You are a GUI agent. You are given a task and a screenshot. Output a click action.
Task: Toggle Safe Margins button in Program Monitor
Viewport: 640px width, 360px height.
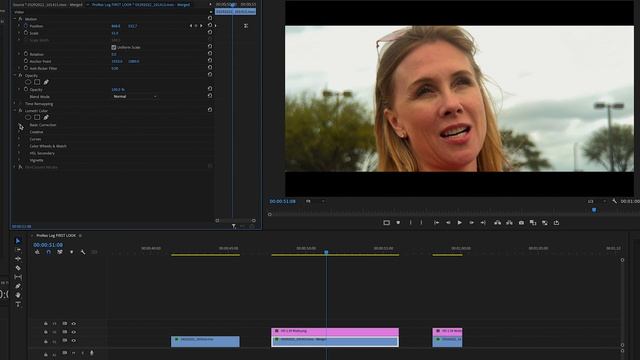(x=386, y=223)
